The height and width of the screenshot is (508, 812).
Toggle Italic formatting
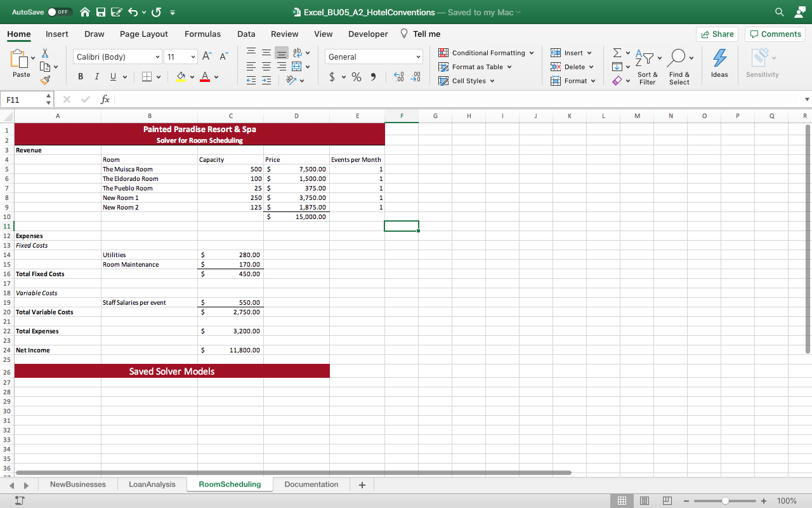point(96,77)
